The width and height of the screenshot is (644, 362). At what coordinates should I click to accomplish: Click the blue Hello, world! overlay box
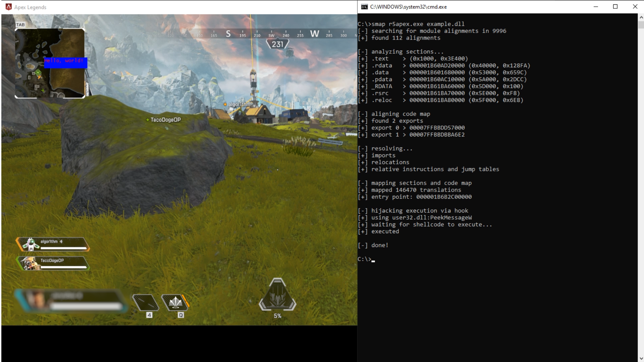pyautogui.click(x=66, y=63)
